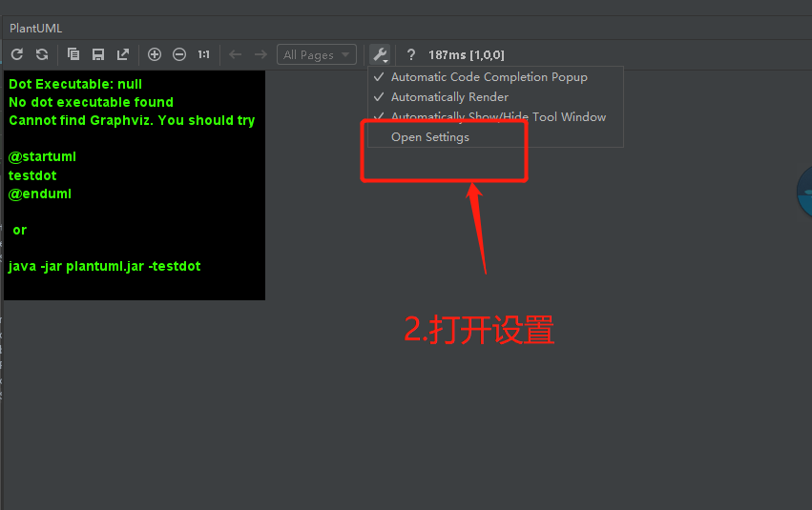The width and height of the screenshot is (812, 510).
Task: Reset zoom to actual size 1:1
Action: [x=203, y=54]
